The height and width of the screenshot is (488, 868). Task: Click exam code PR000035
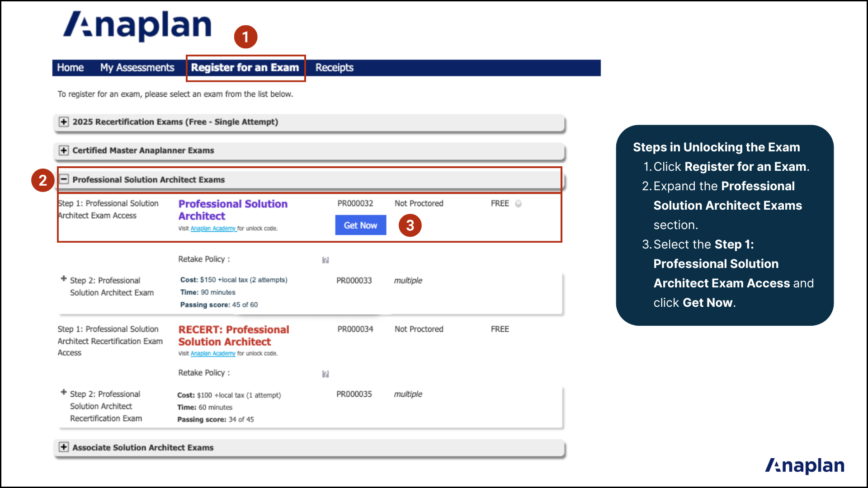pyautogui.click(x=354, y=394)
